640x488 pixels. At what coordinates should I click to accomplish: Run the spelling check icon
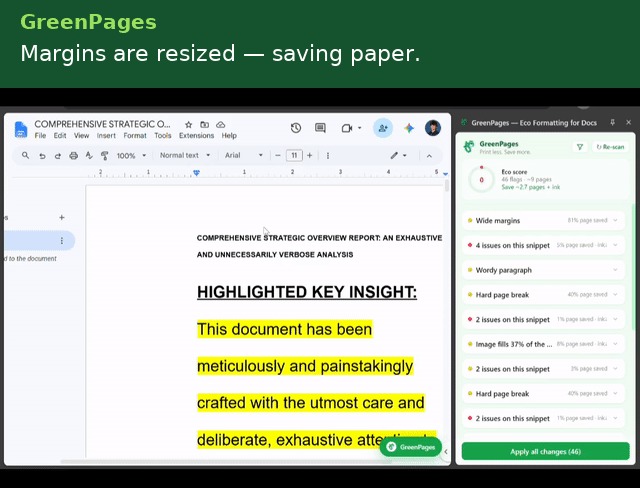(x=89, y=155)
